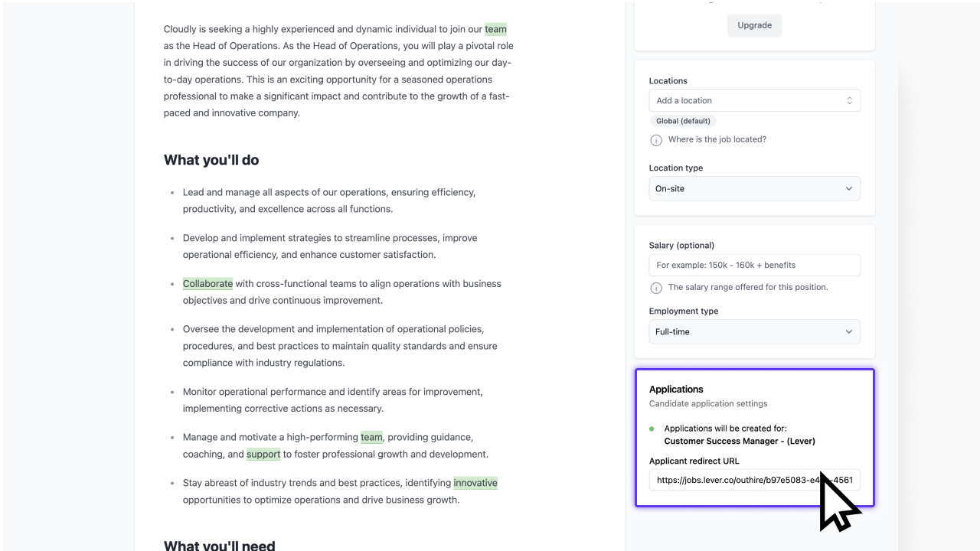Click highlighted 'team' in high-performing bullet
980x551 pixels.
point(371,437)
